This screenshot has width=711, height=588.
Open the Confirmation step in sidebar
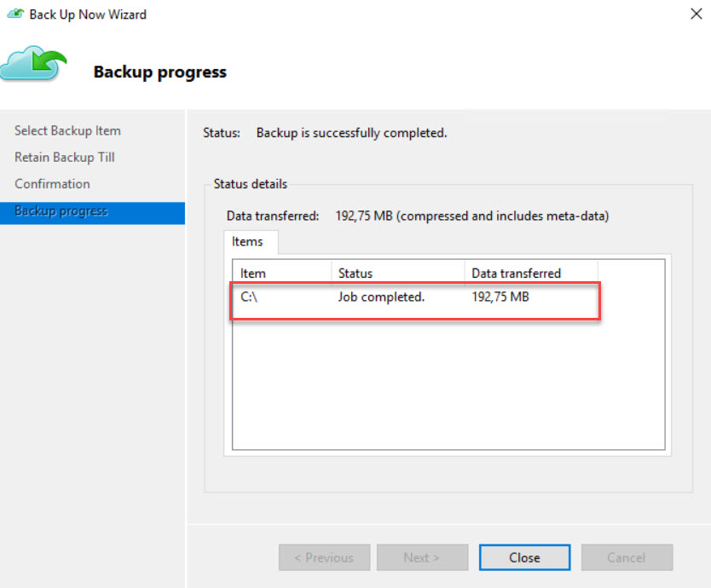52,183
